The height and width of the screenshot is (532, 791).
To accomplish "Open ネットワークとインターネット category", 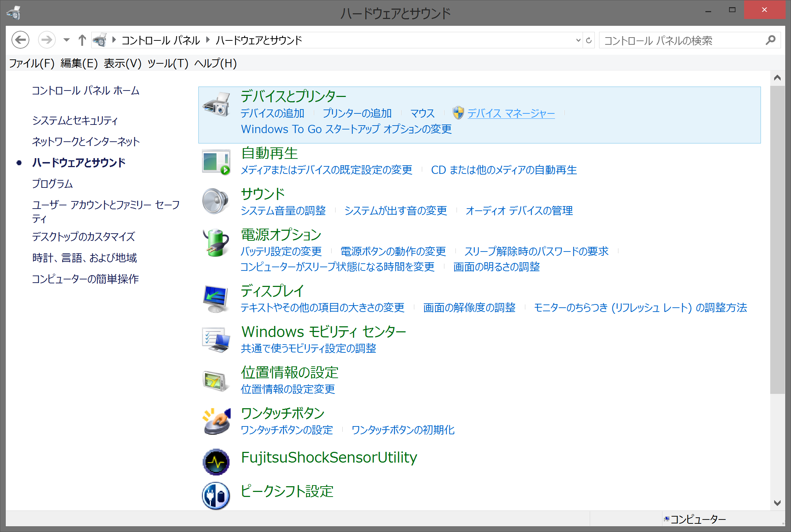I will pyautogui.click(x=86, y=142).
